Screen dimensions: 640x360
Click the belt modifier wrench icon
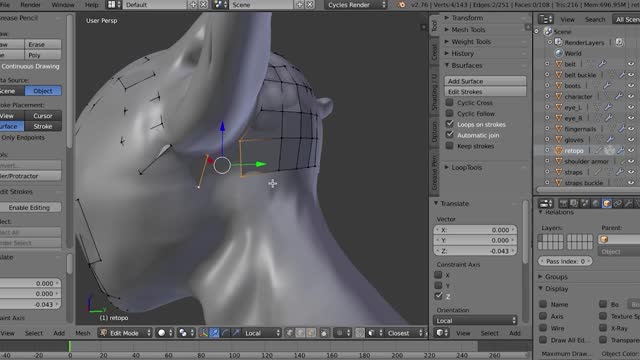click(x=602, y=64)
